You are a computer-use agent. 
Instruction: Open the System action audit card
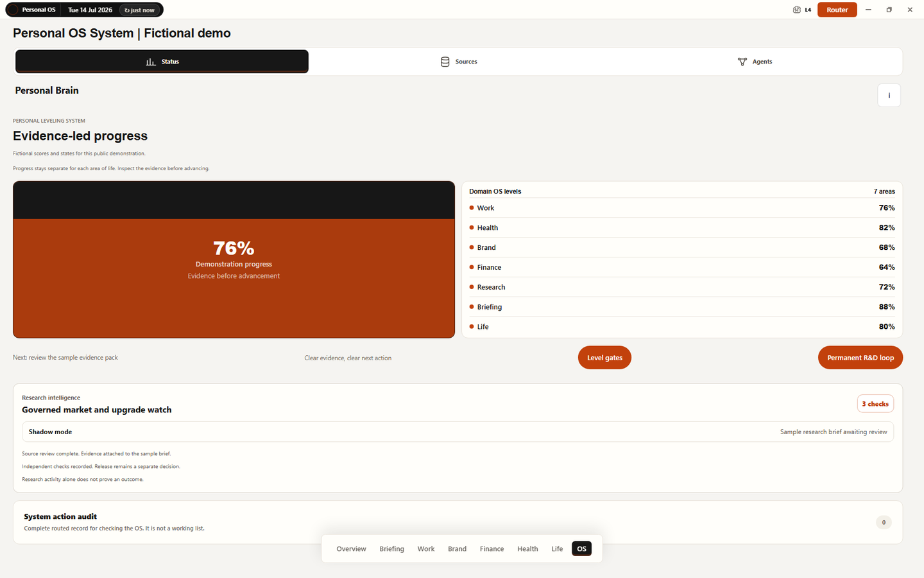pos(458,522)
